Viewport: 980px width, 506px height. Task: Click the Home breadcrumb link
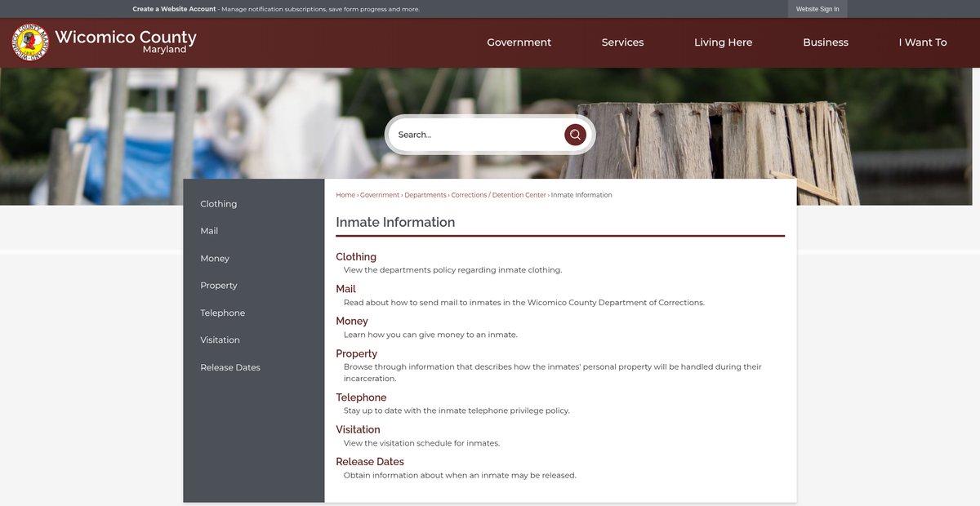[345, 195]
